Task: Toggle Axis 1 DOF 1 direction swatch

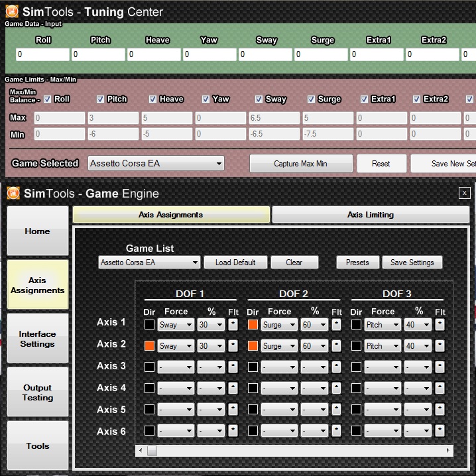Action: [149, 325]
